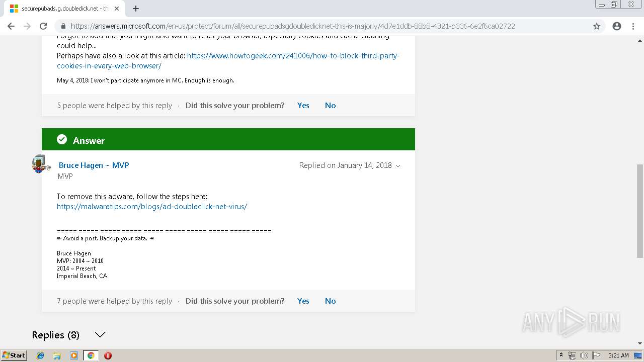
Task: Bookmark this page with star icon
Action: point(597,26)
